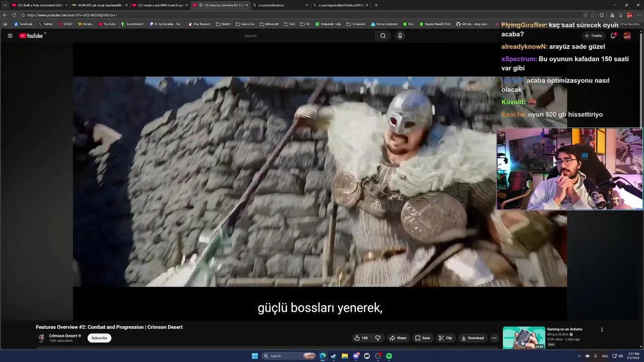The image size is (644, 362).
Task: Reload the YouTube page
Action: [14, 15]
